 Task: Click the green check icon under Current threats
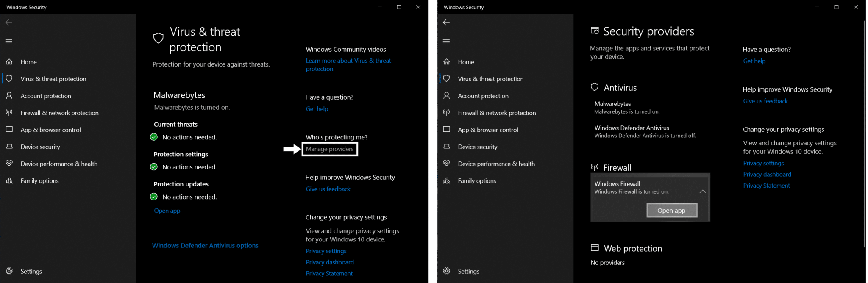[x=154, y=137]
